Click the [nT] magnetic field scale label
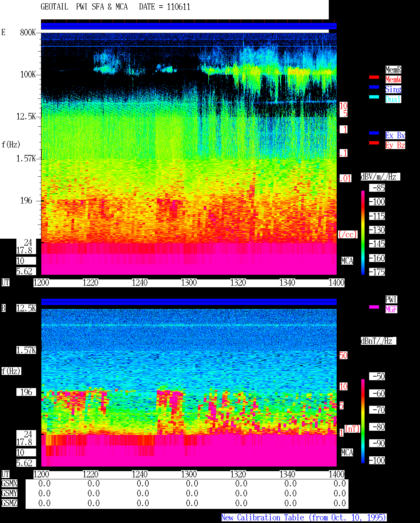The image size is (420, 523). tap(352, 429)
